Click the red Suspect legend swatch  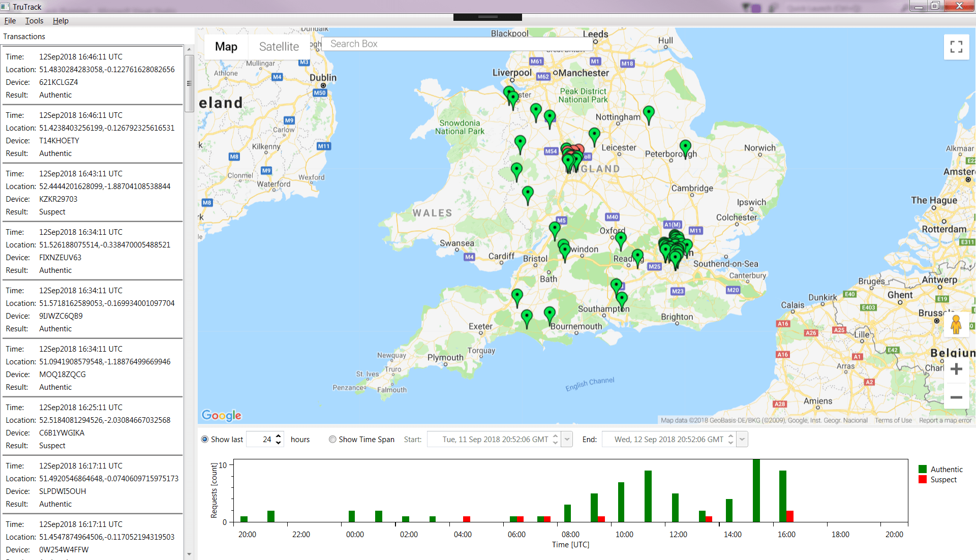923,479
